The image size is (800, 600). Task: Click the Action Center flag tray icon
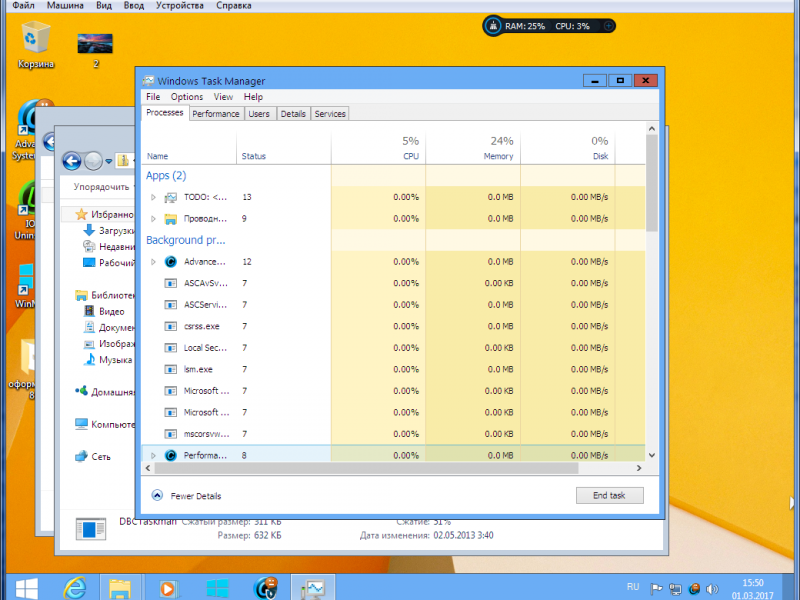[657, 589]
